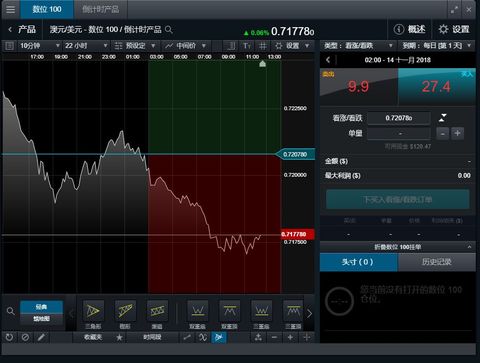This screenshot has height=363, width=480.
Task: Select the trend line drawing tool
Action: pyautogui.click(x=187, y=337)
